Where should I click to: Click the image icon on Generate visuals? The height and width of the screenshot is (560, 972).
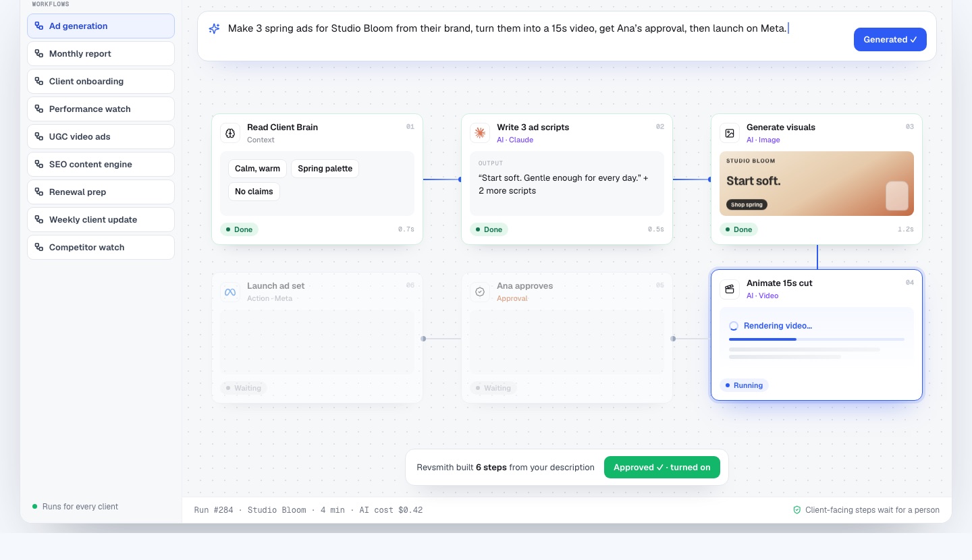click(x=730, y=133)
